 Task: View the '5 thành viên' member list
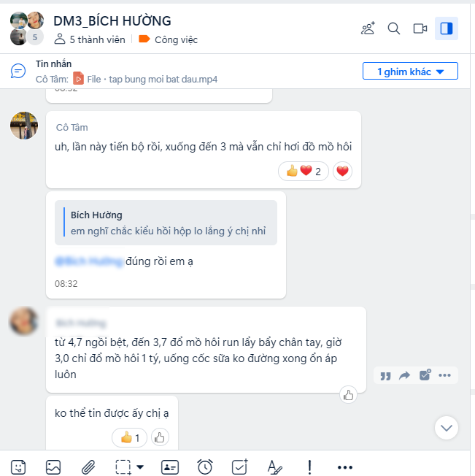pyautogui.click(x=90, y=39)
